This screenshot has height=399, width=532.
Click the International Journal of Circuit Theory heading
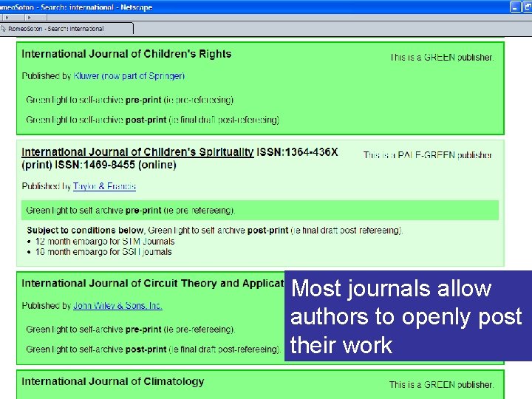click(153, 283)
